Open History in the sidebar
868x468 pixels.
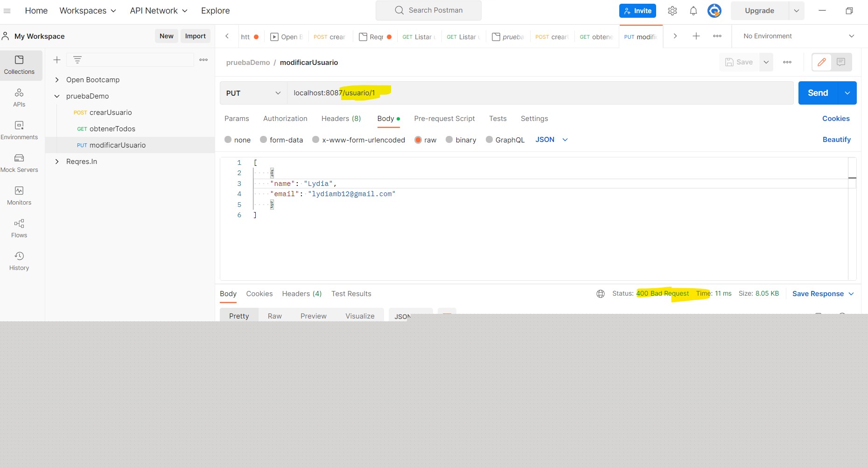(19, 261)
